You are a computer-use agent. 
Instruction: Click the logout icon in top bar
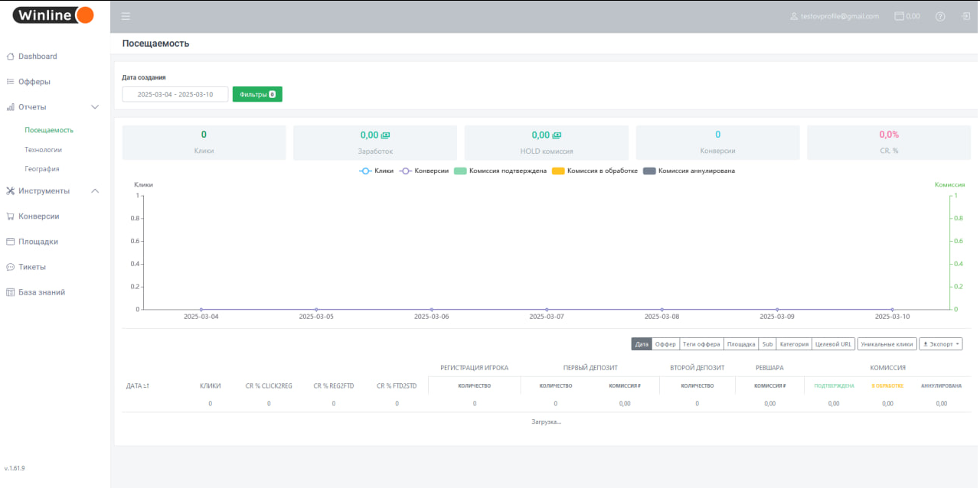click(x=965, y=16)
